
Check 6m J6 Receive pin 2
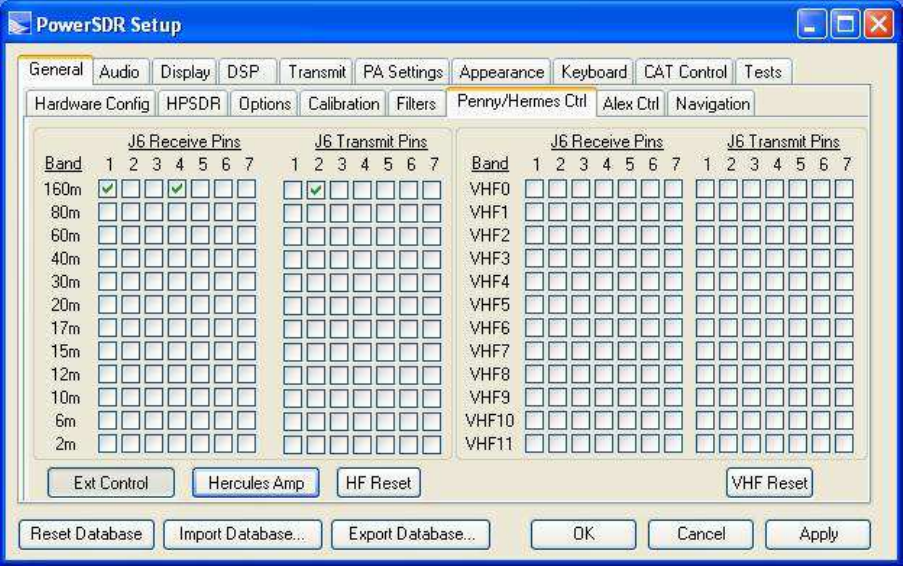point(131,420)
